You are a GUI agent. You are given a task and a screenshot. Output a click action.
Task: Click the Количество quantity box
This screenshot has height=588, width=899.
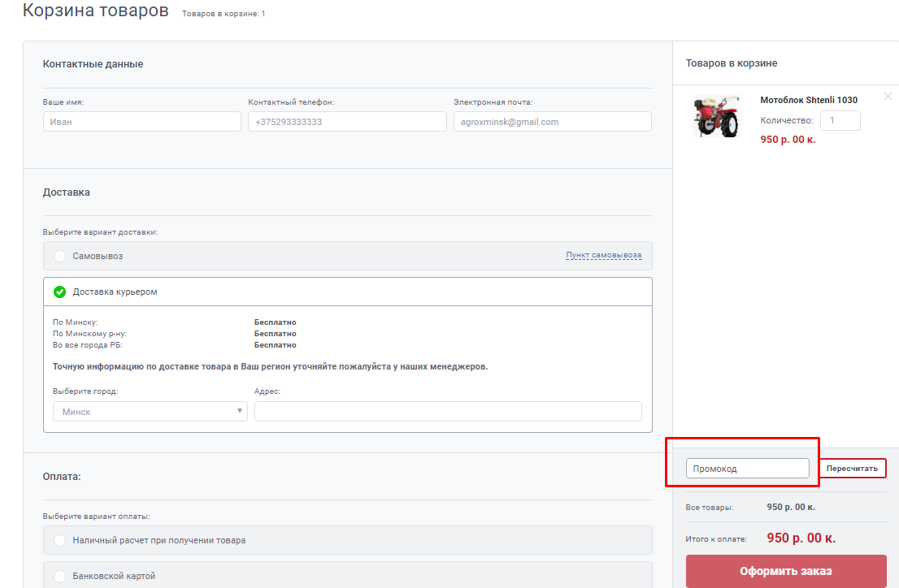839,121
